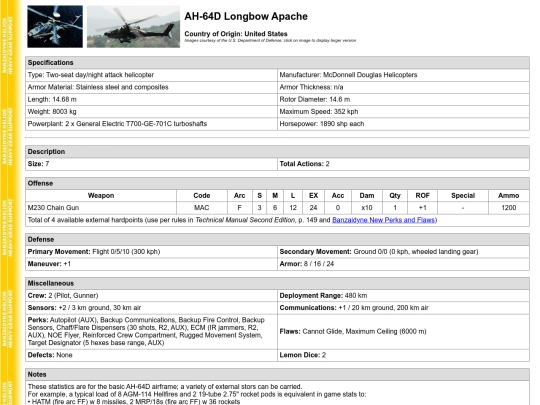
Task: Click the ROF column header
Action: tap(423, 196)
